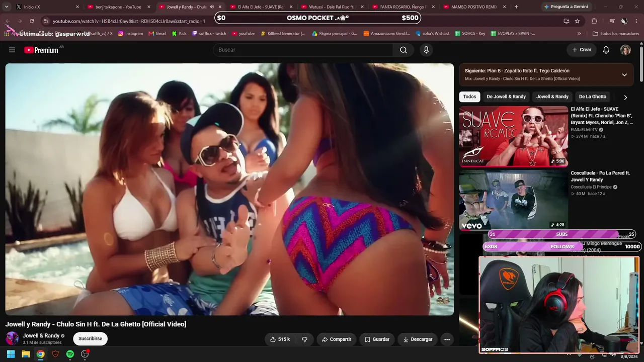This screenshot has width=644, height=362.
Task: View site information in address bar
Action: (x=46, y=21)
